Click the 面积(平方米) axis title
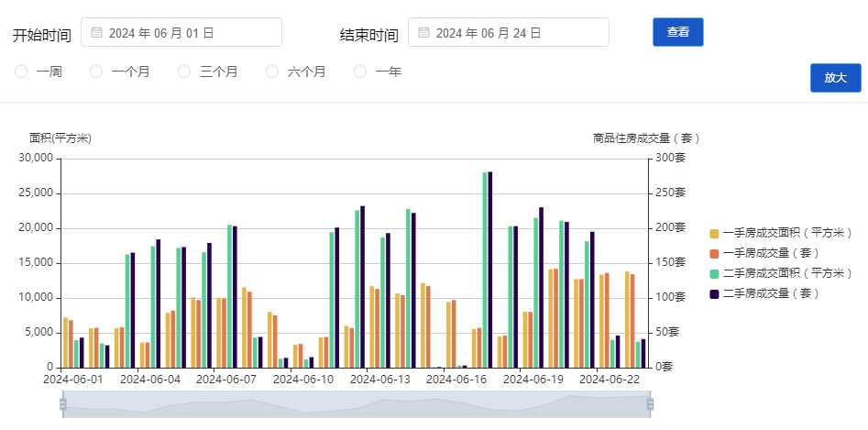Screen dimensions: 868x430 point(60,138)
